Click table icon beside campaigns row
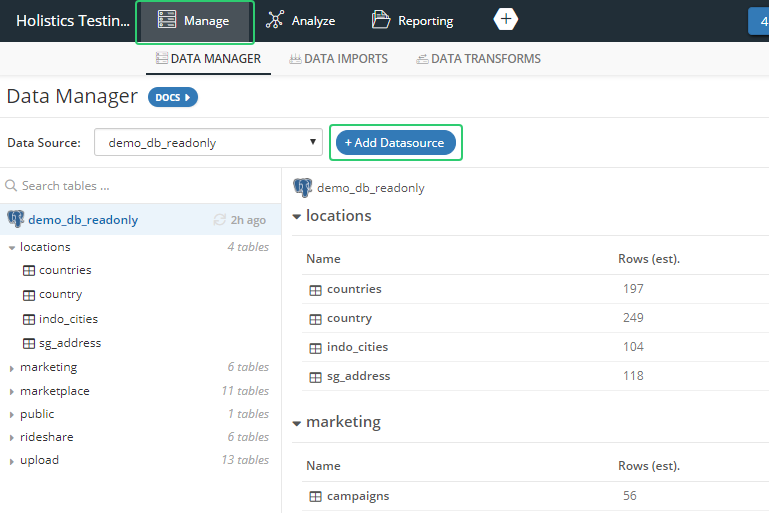The height and width of the screenshot is (514, 769). 315,496
